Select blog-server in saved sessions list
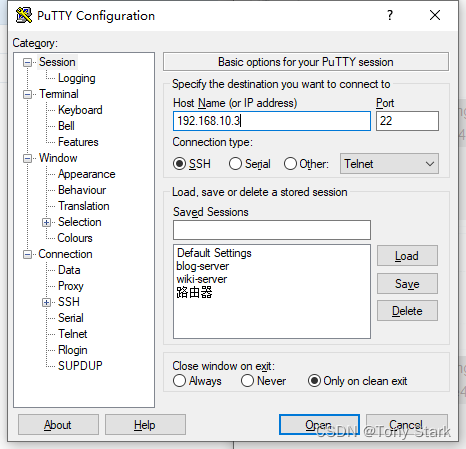 tap(203, 266)
